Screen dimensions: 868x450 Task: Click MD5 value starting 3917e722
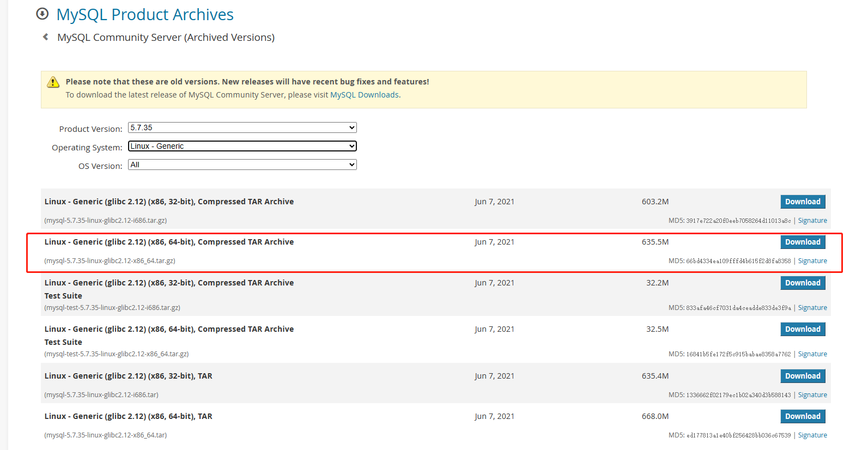click(738, 221)
